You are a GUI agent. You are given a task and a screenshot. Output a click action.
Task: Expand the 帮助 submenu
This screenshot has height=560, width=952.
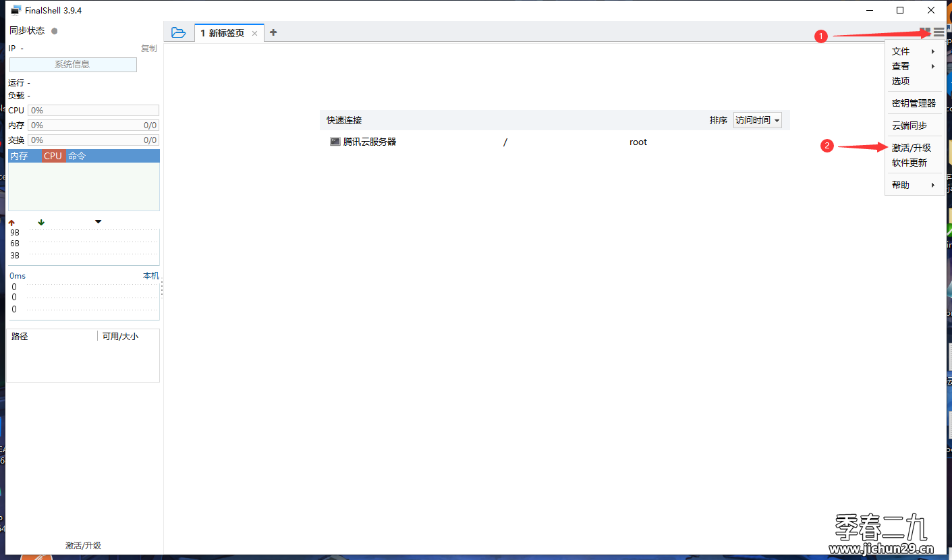[914, 185]
